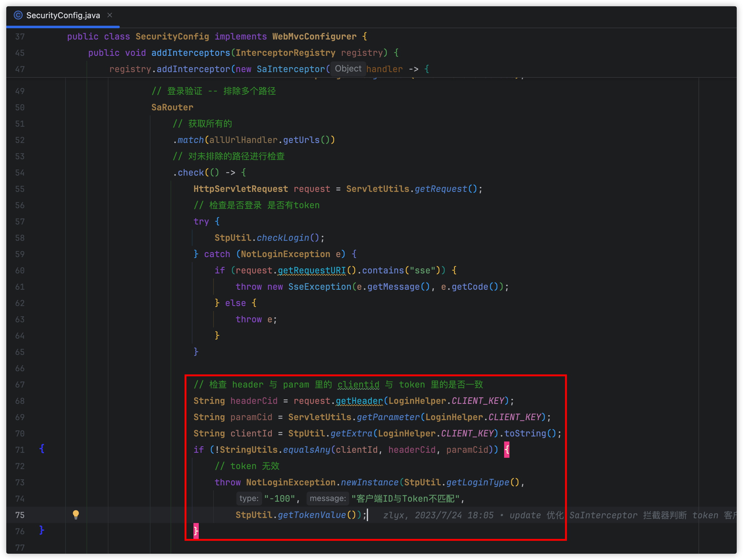Viewport: 743px width, 560px height.
Task: Close the SecurityConfig.java tab
Action: point(109,15)
